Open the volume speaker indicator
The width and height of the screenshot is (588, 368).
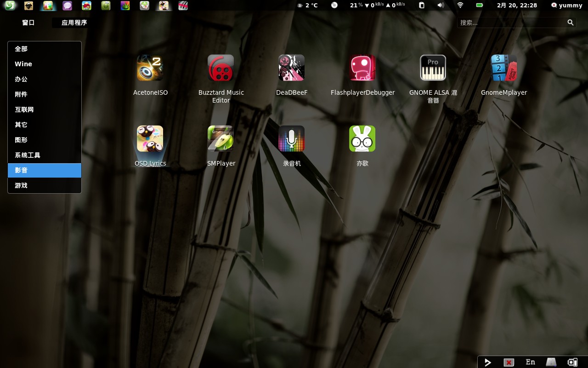point(441,6)
